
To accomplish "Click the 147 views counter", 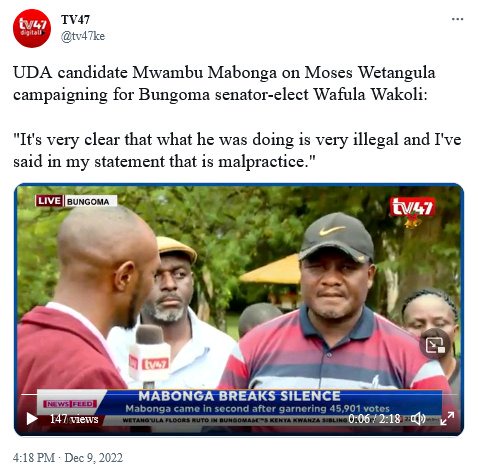I will pos(74,419).
